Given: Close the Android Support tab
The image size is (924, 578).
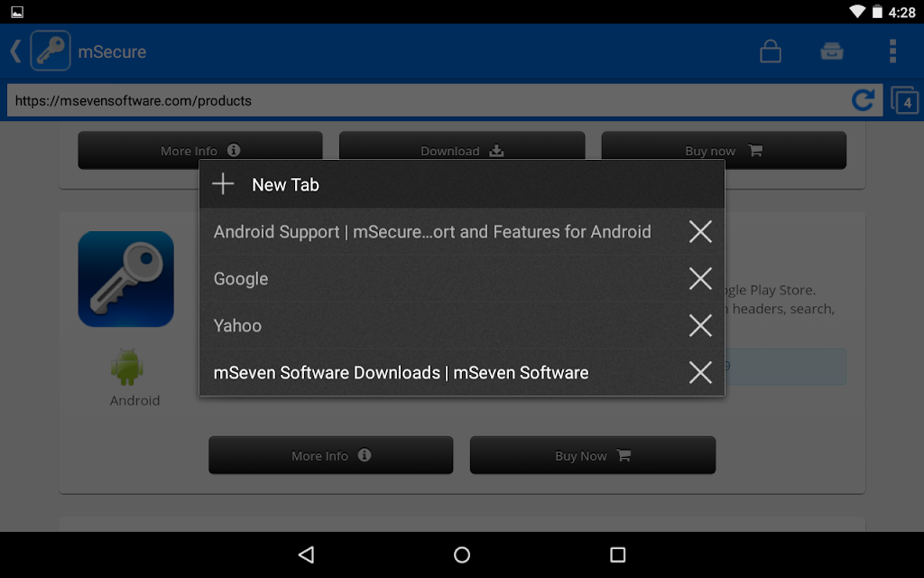Looking at the screenshot, I should click(x=700, y=232).
